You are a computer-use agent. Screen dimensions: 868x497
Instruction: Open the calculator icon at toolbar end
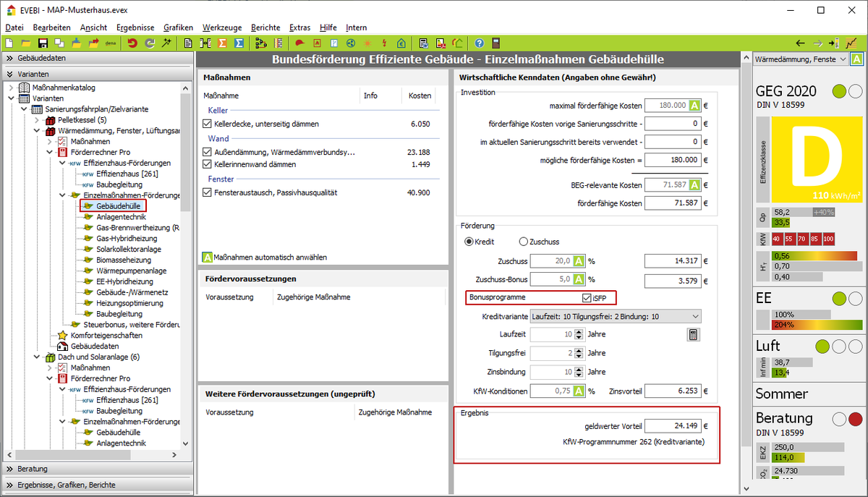coord(495,43)
